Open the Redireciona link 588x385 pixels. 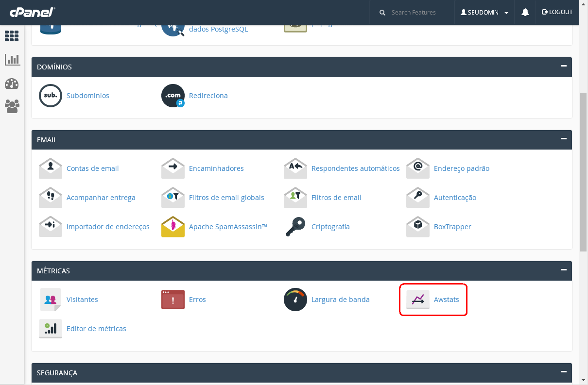click(x=208, y=96)
